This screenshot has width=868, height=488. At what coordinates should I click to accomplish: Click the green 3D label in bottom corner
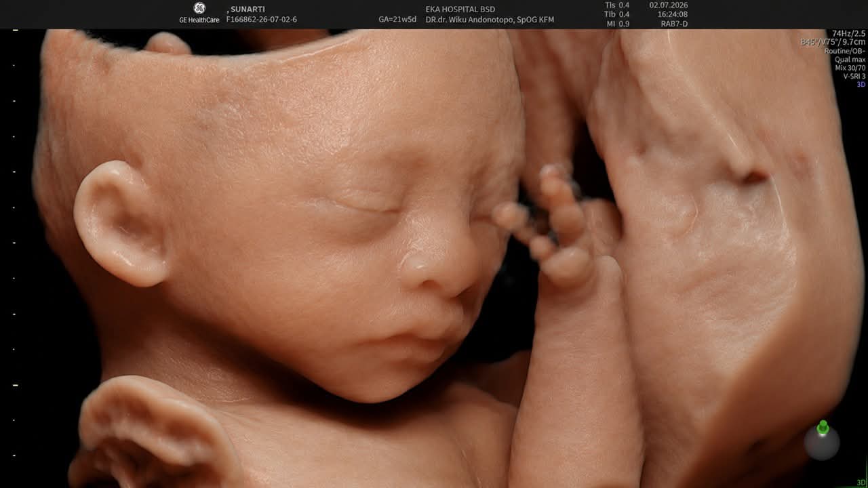[861, 483]
